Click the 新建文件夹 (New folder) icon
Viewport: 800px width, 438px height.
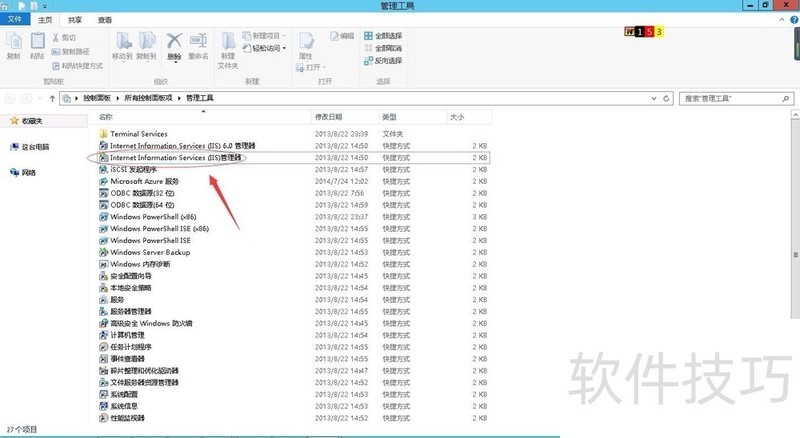pos(228,42)
